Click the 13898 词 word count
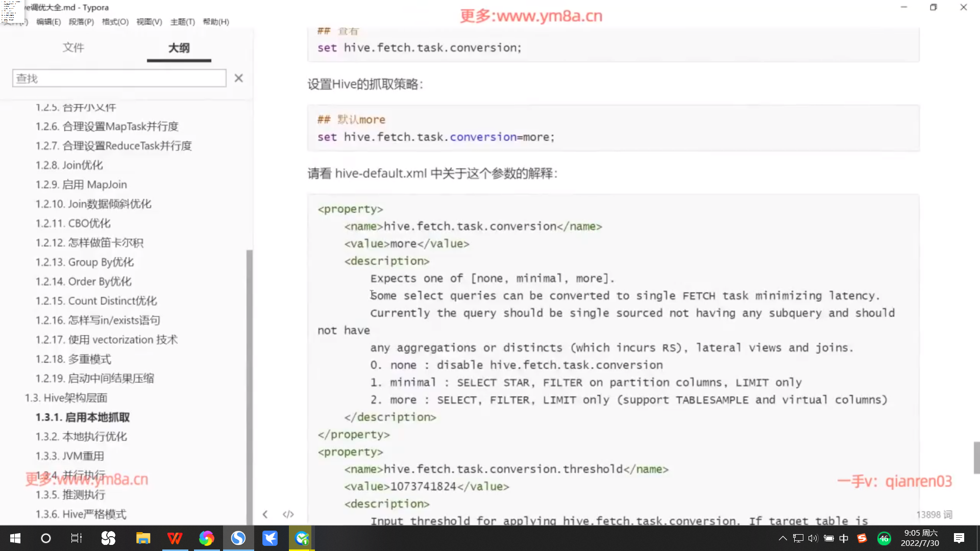The height and width of the screenshot is (551, 980). pyautogui.click(x=934, y=515)
